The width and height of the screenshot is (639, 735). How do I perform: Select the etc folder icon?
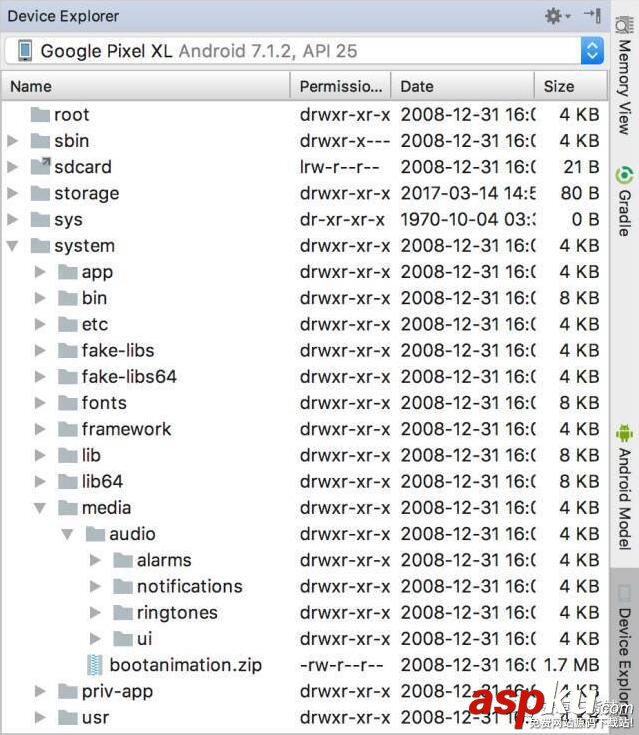point(68,324)
